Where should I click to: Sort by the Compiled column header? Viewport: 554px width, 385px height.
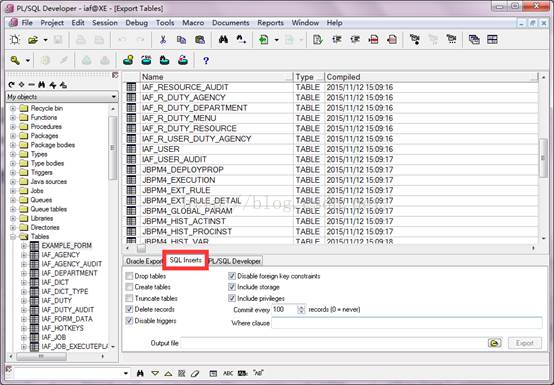[431, 77]
